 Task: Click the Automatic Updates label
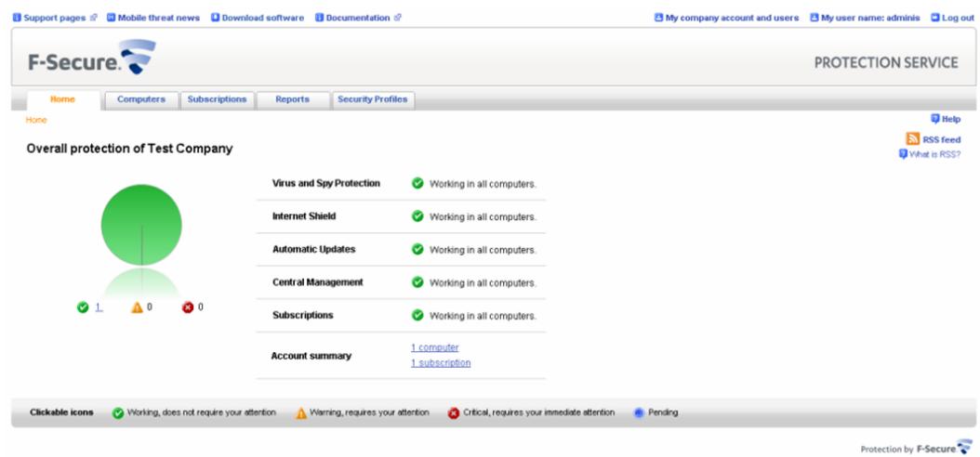pos(313,249)
